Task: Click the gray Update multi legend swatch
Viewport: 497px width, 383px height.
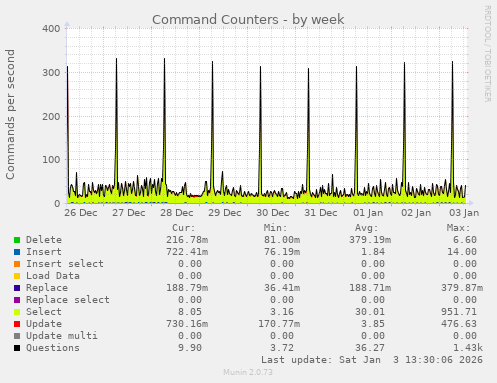Action: 17,336
